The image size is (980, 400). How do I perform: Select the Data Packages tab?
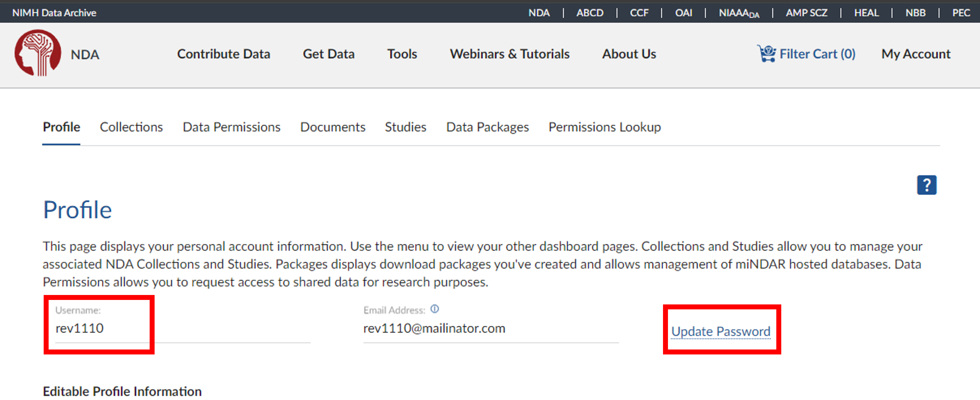tap(487, 127)
